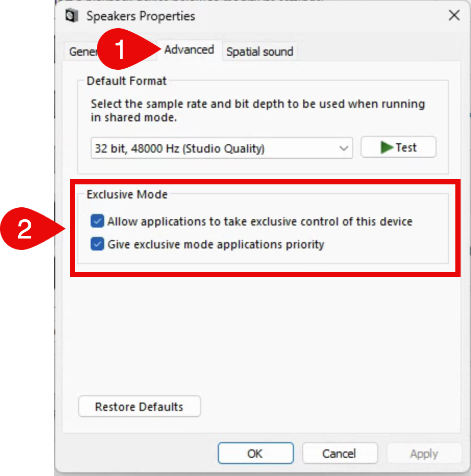Screen dimensions: 471x476
Task: Click the Speakers Properties window title
Action: point(141,16)
